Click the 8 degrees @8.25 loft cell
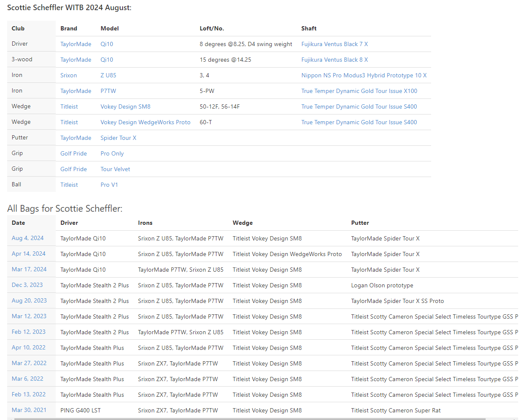The image size is (530, 420). [x=246, y=44]
